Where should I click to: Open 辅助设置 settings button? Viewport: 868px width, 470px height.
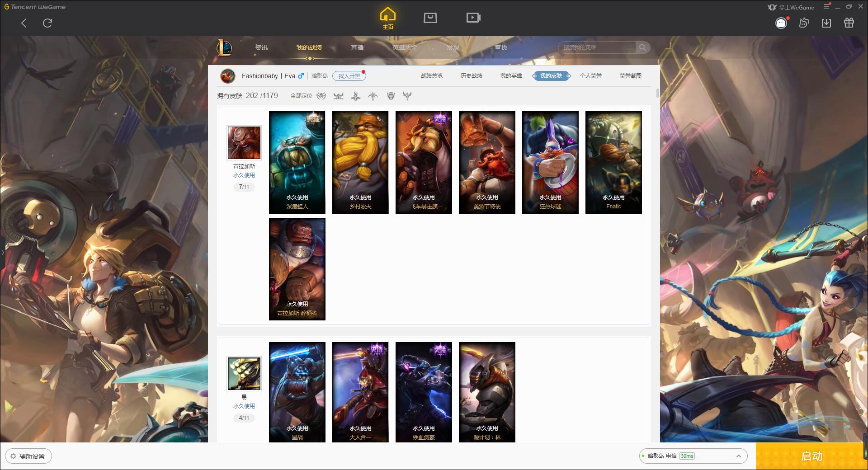point(28,456)
